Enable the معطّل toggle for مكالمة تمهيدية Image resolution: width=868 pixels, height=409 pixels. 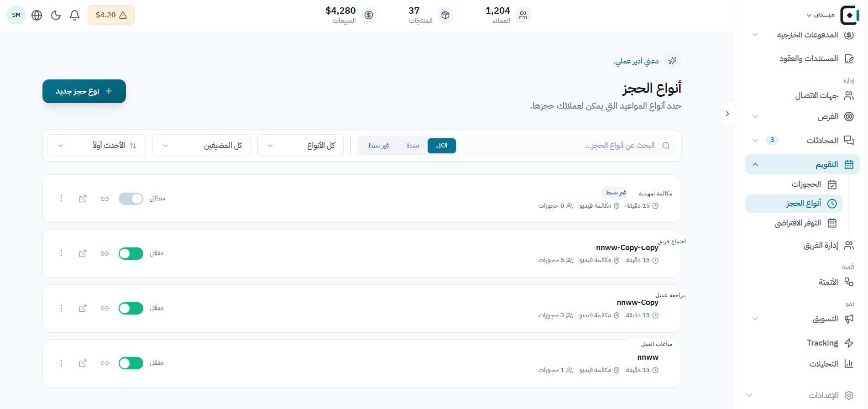point(131,199)
